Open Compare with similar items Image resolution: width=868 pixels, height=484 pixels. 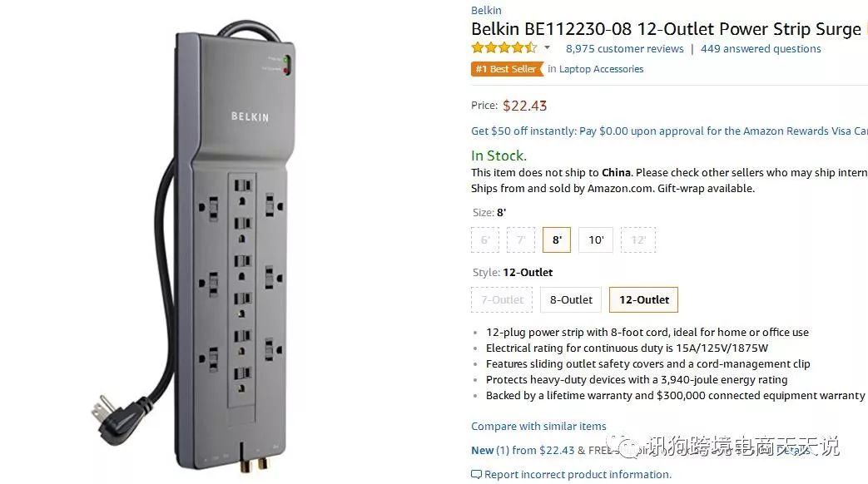538,427
